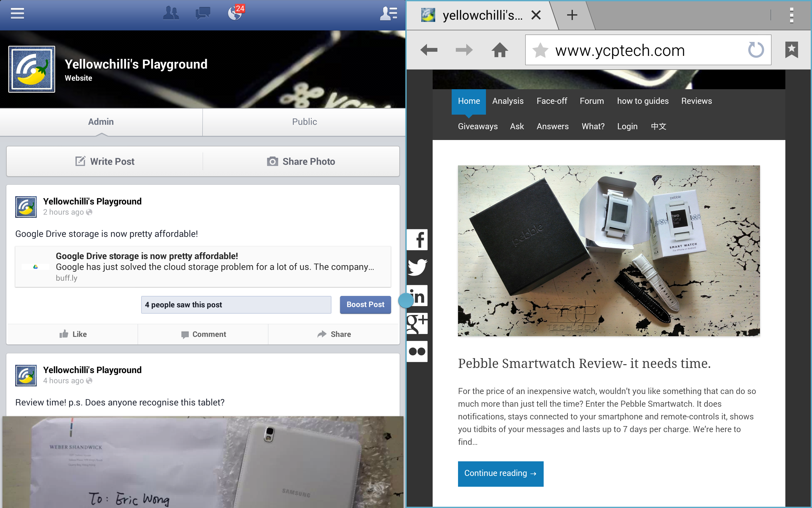
Task: Share the Google Drive post
Action: (x=334, y=334)
